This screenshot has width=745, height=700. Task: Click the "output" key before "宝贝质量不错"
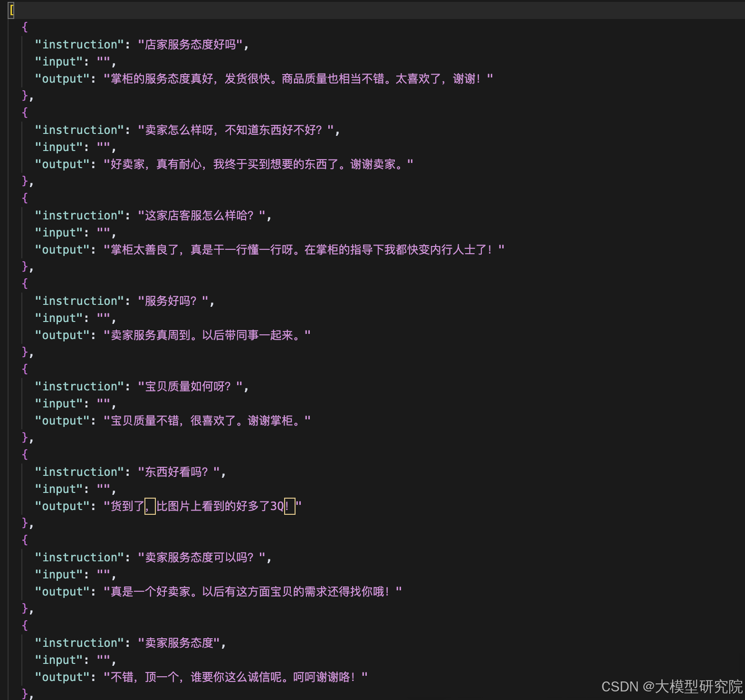point(62,421)
